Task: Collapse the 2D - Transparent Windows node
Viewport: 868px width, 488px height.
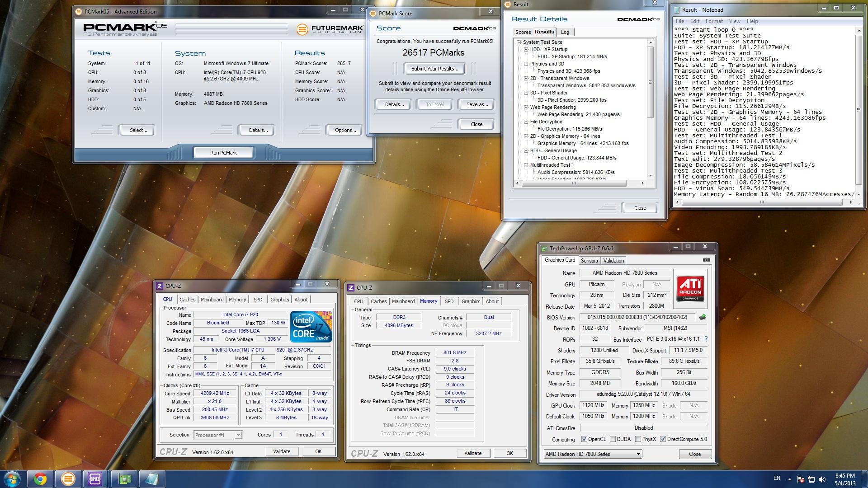Action: [526, 78]
